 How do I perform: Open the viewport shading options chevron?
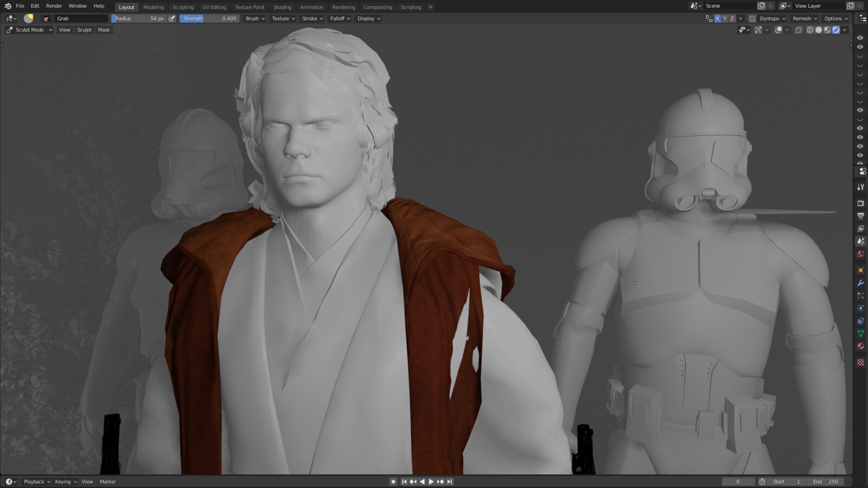(845, 30)
